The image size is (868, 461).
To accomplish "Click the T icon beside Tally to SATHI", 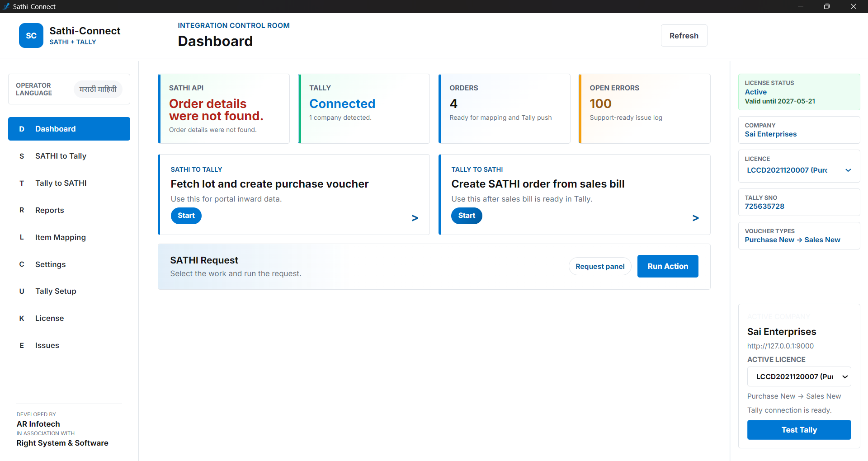I will pyautogui.click(x=22, y=183).
